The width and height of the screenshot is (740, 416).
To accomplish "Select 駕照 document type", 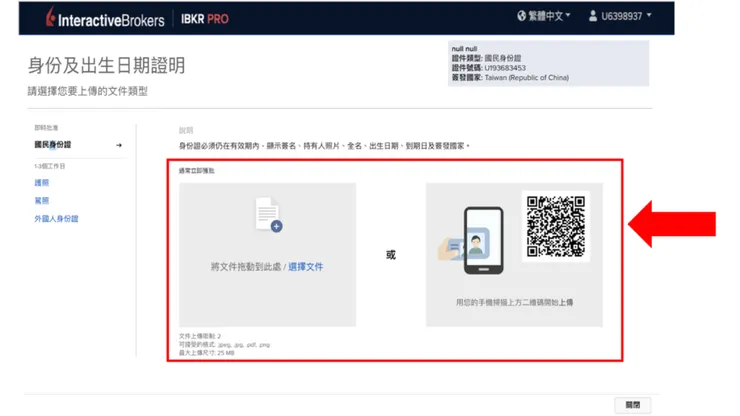I will [x=42, y=201].
